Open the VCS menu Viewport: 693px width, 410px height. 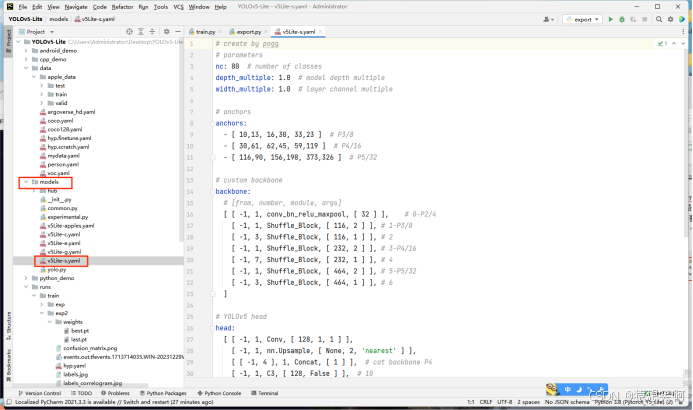tap(179, 7)
